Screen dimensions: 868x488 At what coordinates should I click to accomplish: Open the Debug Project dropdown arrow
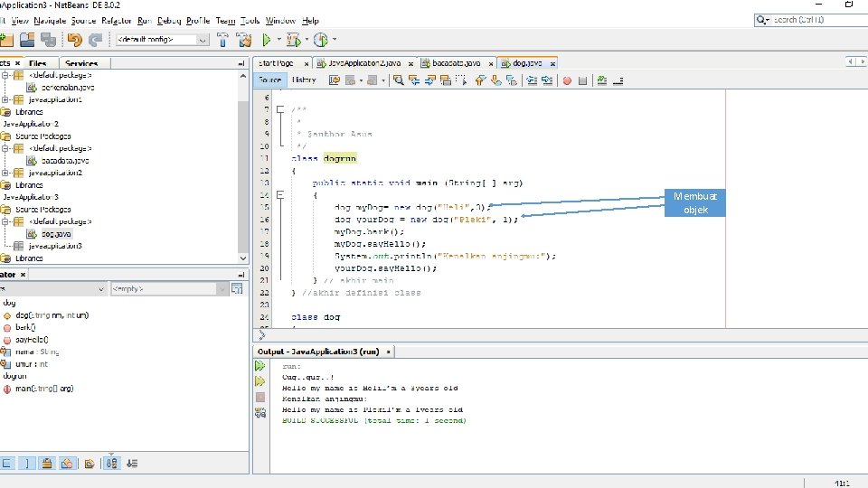(307, 39)
